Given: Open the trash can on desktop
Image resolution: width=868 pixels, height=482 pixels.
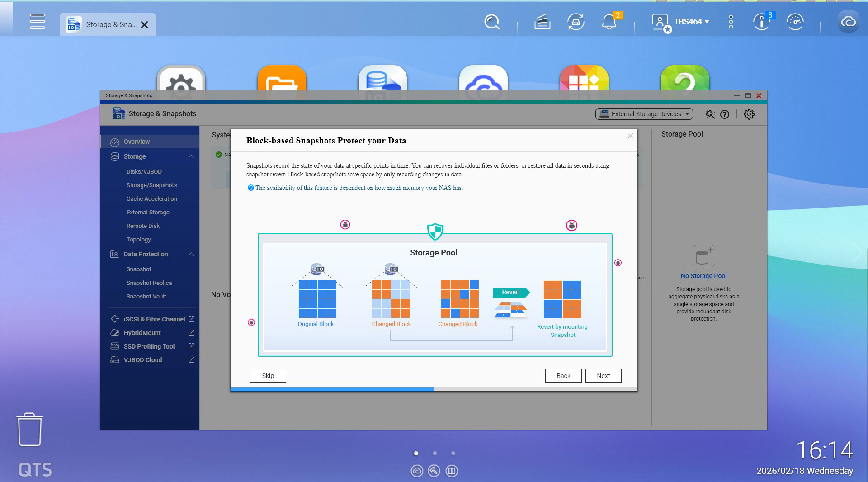Looking at the screenshot, I should click(x=30, y=430).
